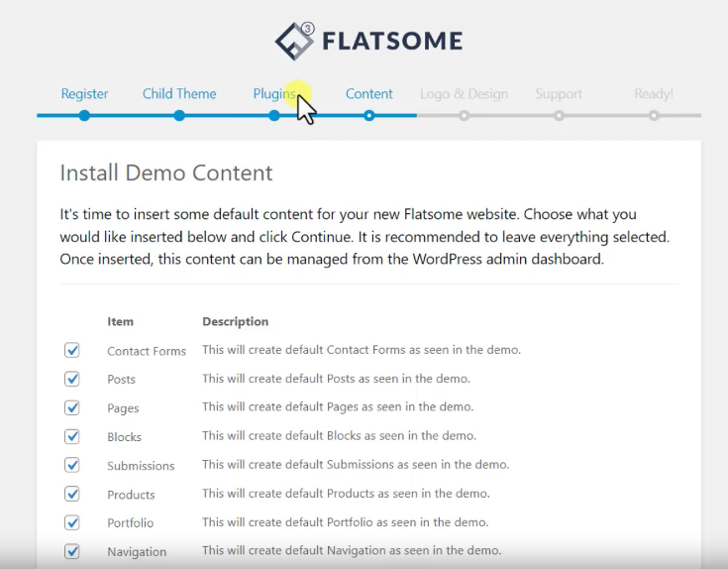Click the Support progress dot

[559, 116]
